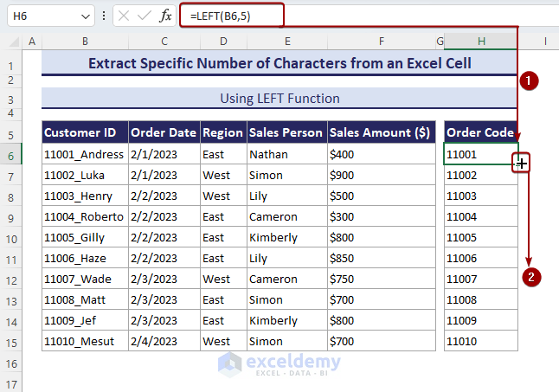This screenshot has width=559, height=392.
Task: Click the fill handle plus cursor on H6
Action: point(521,163)
